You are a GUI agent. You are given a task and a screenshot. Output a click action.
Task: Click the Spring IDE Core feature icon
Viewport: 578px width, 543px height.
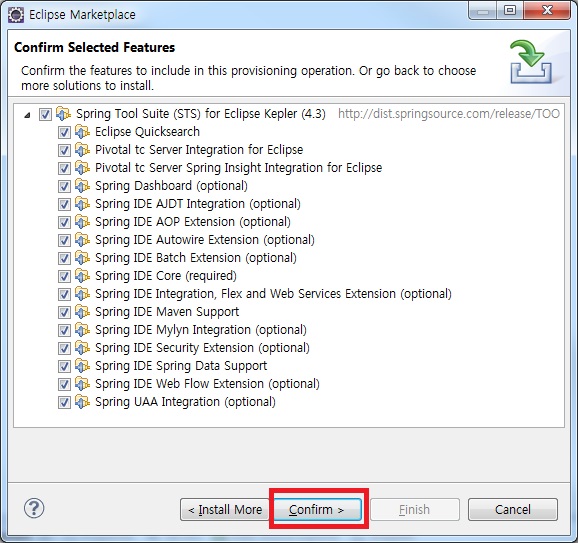[82, 276]
